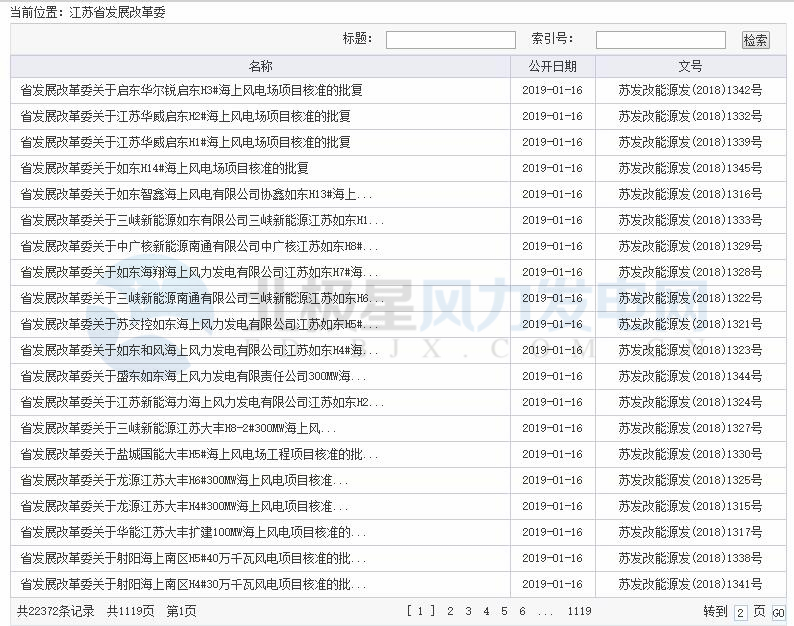Open the 启东华尔锐启东H3# wind farm approval

(x=191, y=90)
